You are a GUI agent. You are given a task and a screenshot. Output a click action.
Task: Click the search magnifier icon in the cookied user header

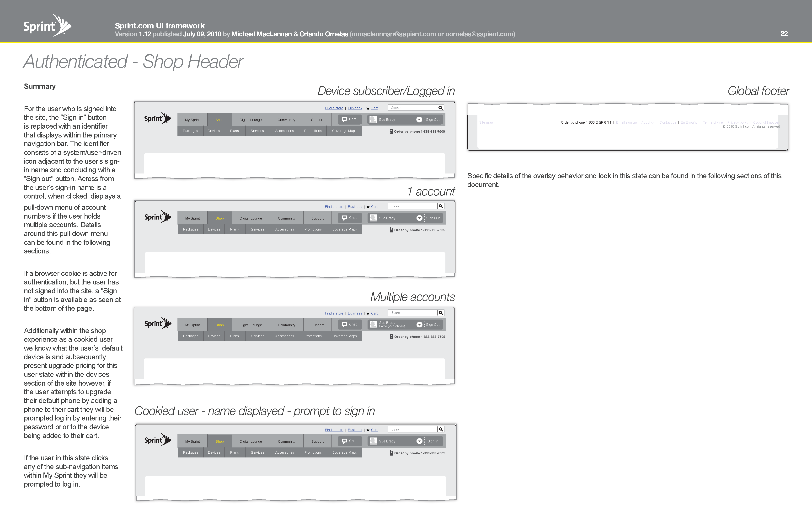pos(440,430)
